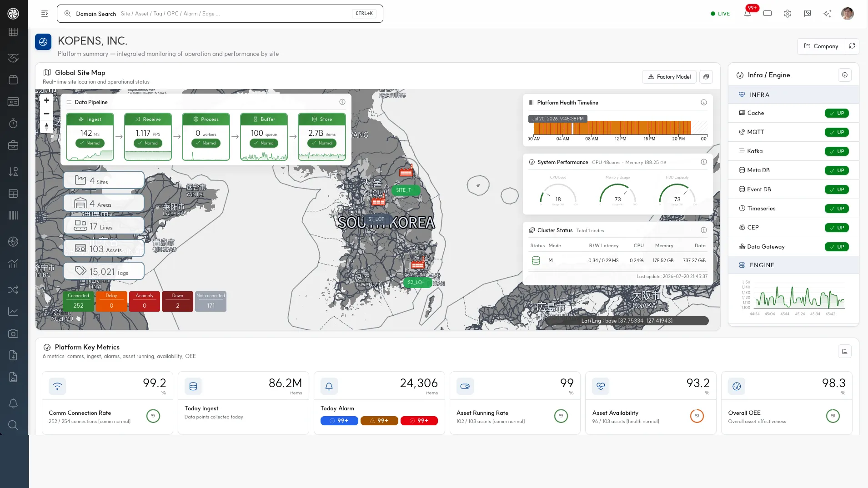
Task: Open the notifications bell with 99+ badge
Action: click(x=748, y=14)
